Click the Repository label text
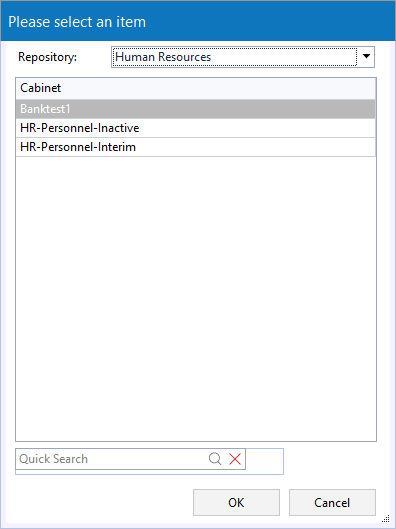 tap(48, 57)
